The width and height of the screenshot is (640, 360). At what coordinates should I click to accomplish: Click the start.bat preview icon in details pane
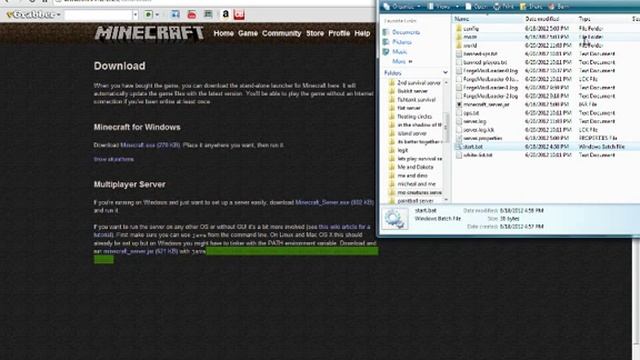pyautogui.click(x=395, y=218)
